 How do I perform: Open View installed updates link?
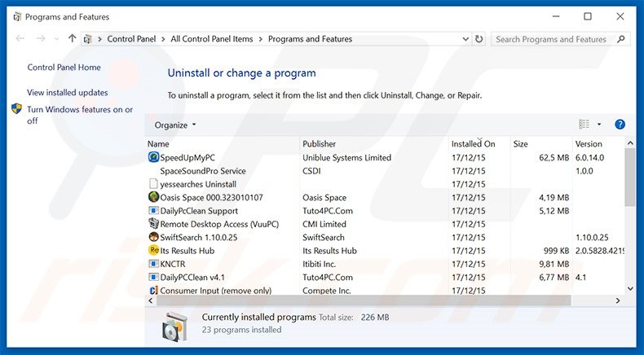click(x=68, y=93)
